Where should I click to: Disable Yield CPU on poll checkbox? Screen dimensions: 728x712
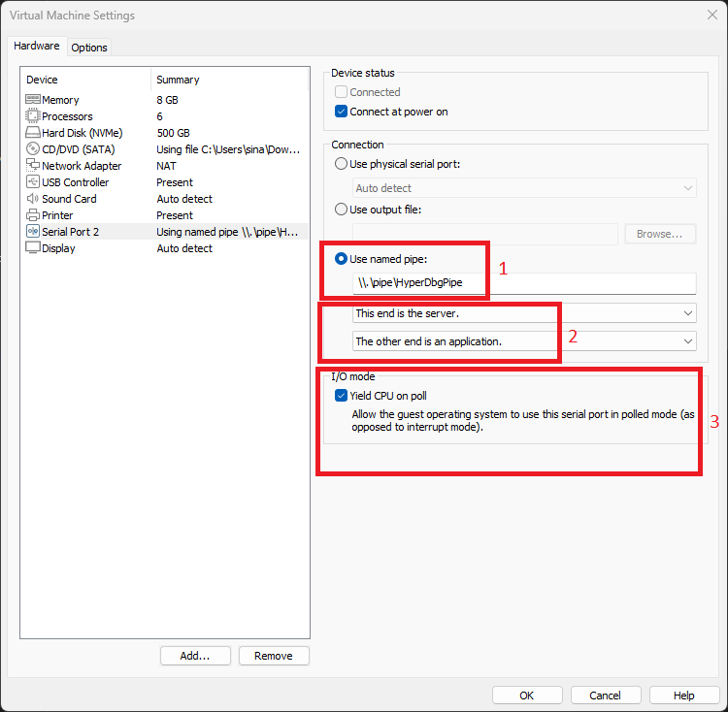pos(341,395)
